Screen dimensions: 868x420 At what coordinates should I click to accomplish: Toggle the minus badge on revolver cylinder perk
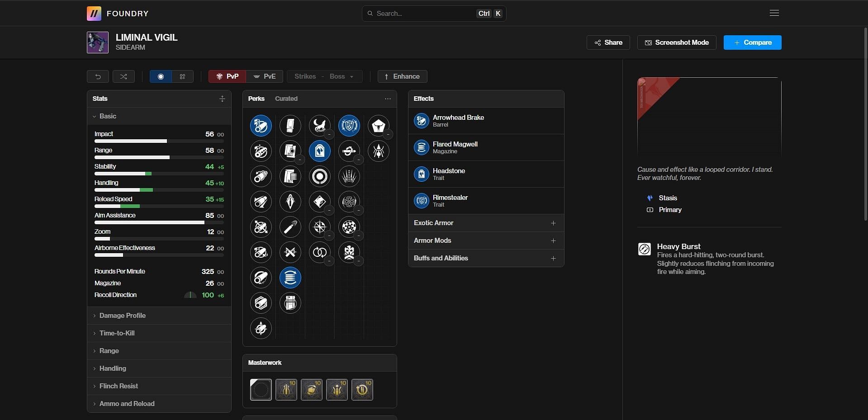358,210
